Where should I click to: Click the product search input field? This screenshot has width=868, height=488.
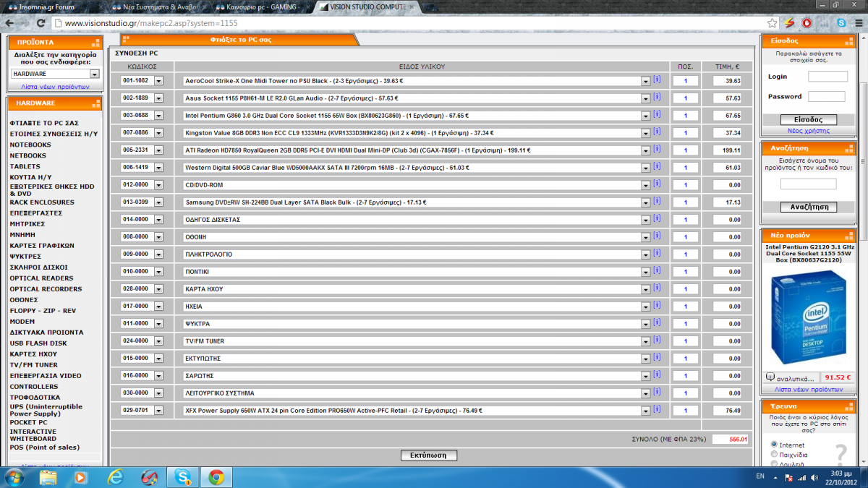click(x=808, y=184)
